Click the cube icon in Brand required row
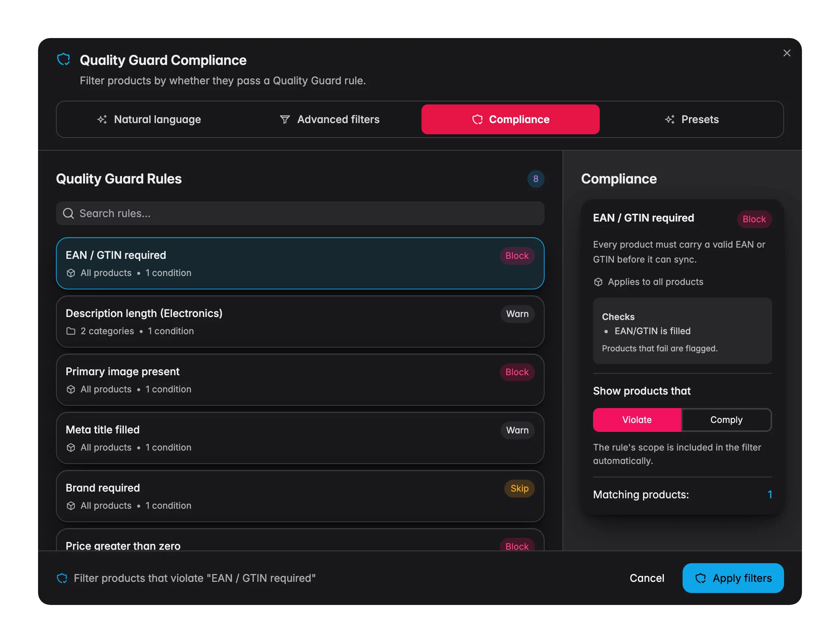Screen dimensions: 840x643 [x=71, y=506]
